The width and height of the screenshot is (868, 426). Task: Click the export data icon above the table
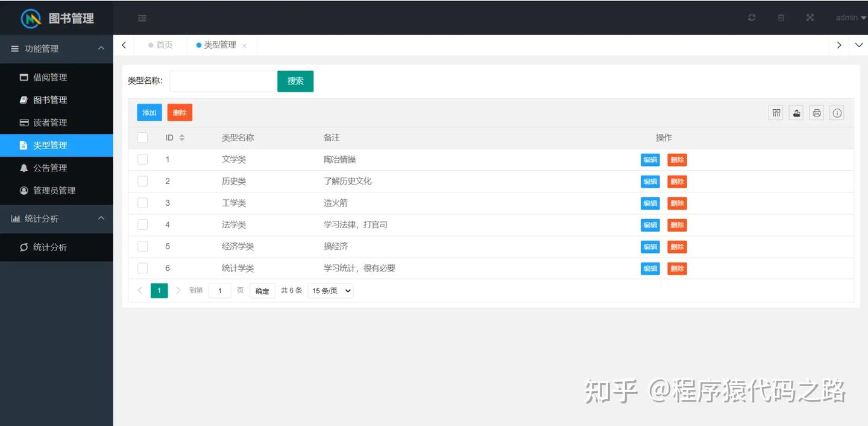[x=796, y=112]
